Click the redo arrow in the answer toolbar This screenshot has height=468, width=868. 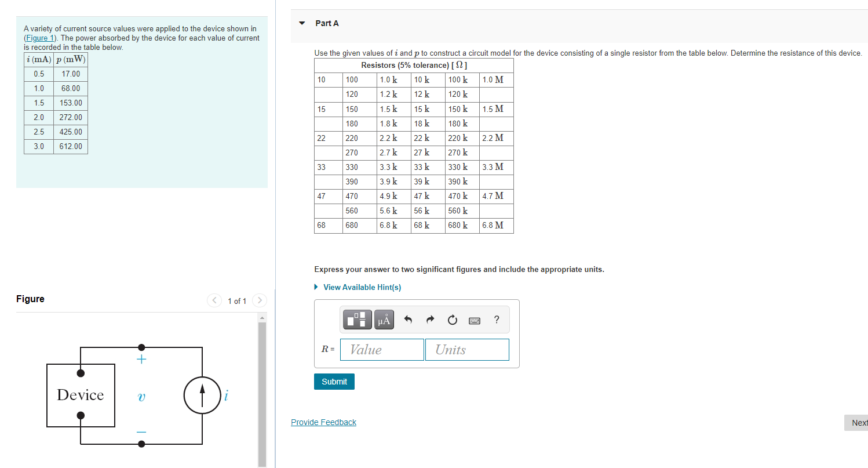coord(430,320)
